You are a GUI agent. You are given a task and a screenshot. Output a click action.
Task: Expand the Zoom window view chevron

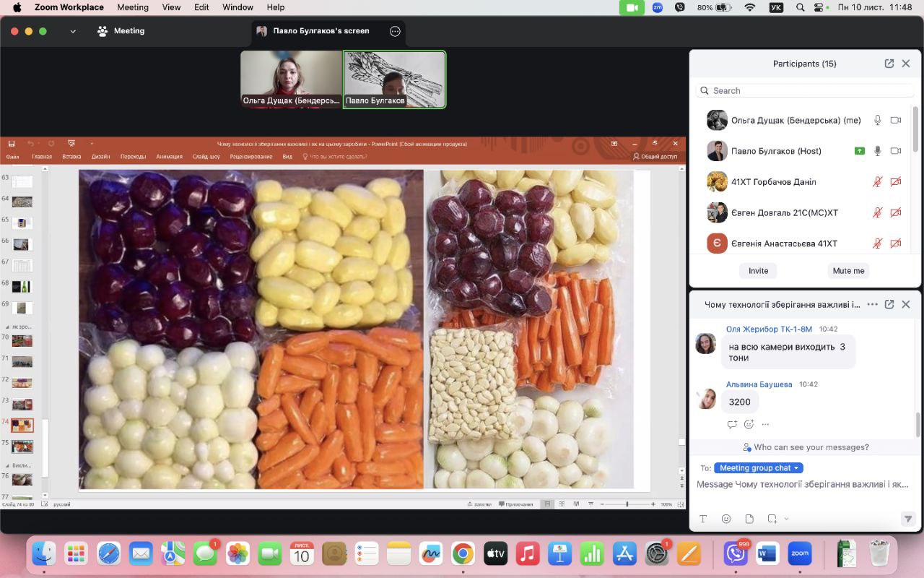click(x=73, y=31)
